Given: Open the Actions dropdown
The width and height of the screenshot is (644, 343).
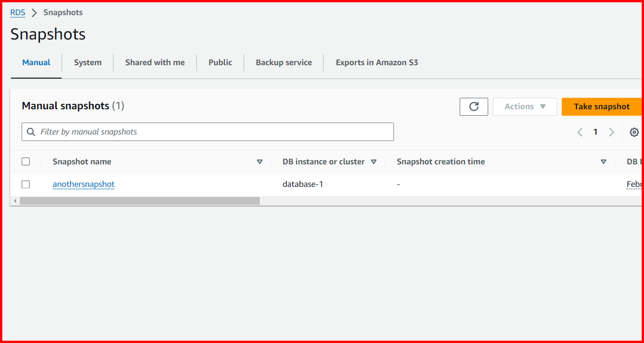Looking at the screenshot, I should click(524, 107).
